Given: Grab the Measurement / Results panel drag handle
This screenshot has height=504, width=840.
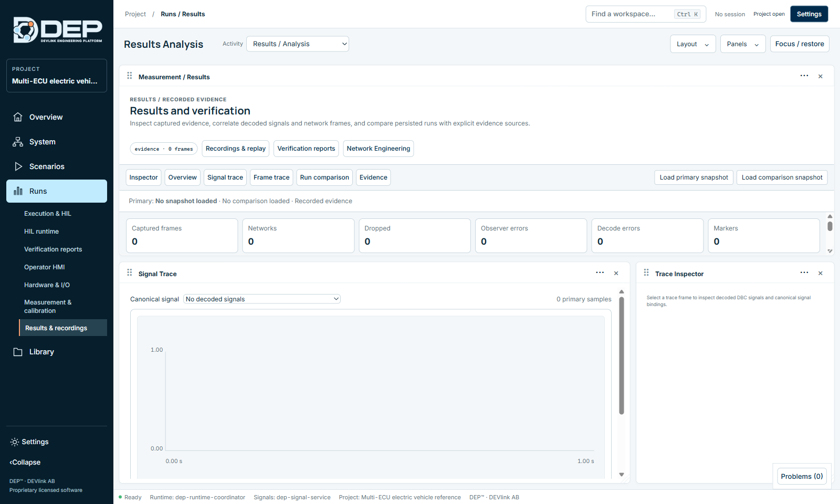Looking at the screenshot, I should click(x=130, y=76).
